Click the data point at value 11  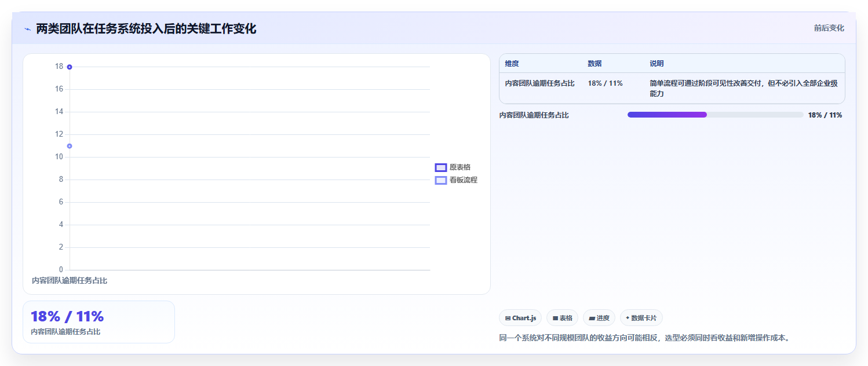(x=70, y=146)
